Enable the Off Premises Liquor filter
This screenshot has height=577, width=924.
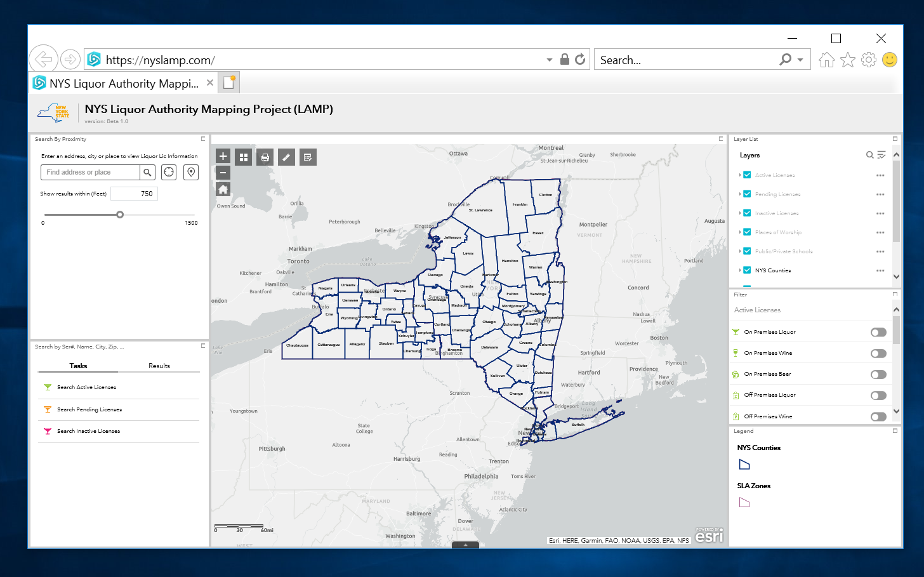[x=878, y=395]
